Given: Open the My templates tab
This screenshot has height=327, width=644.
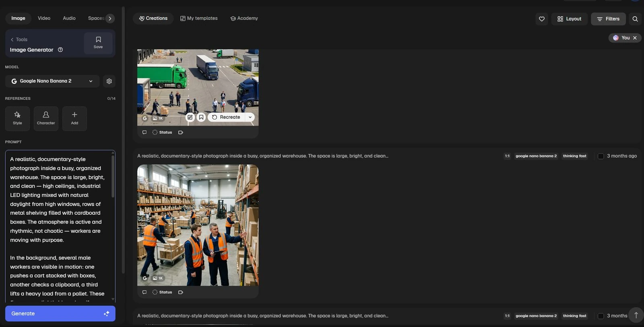Looking at the screenshot, I should click(x=199, y=19).
